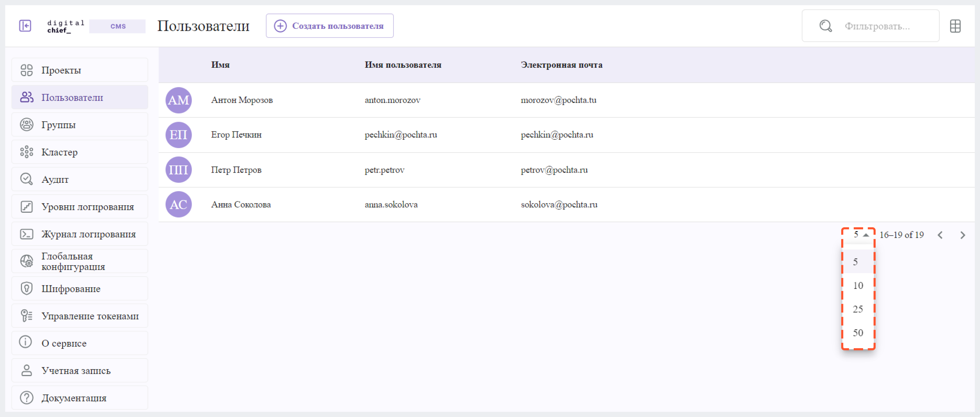This screenshot has height=417, width=980.
Task: Click the Проекты sidebar icon
Action: pos(27,70)
